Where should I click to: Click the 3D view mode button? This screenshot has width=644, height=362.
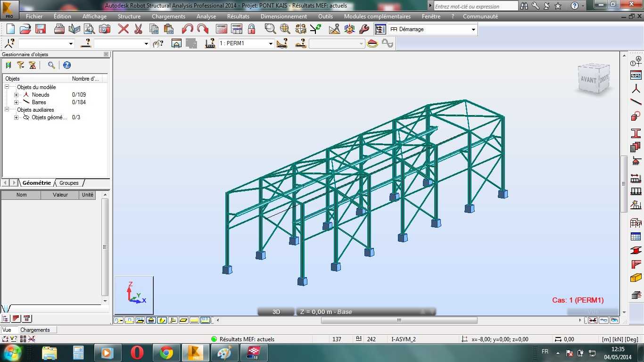(276, 312)
